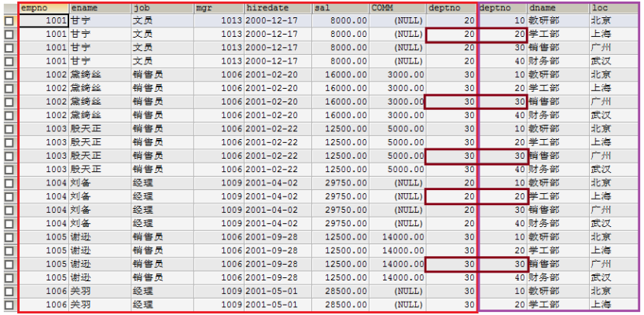Image resolution: width=644 pixels, height=315 pixels.
Task: Check the box for row 1003 学工部
Action: [9, 143]
